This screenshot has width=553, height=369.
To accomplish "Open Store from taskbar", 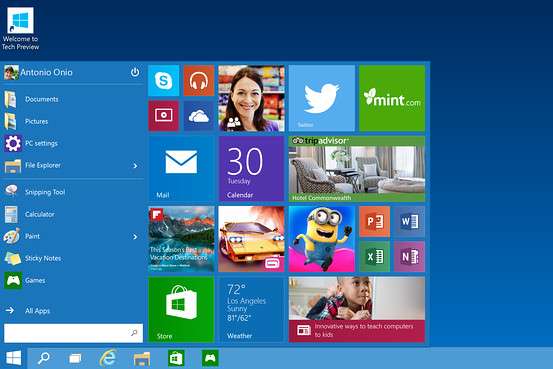I will 176,358.
